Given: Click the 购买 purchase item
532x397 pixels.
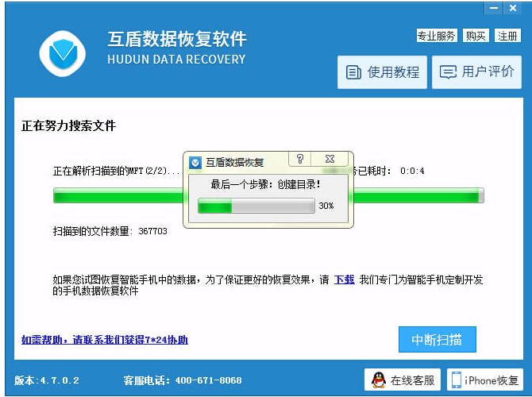Looking at the screenshot, I should pos(476,36).
